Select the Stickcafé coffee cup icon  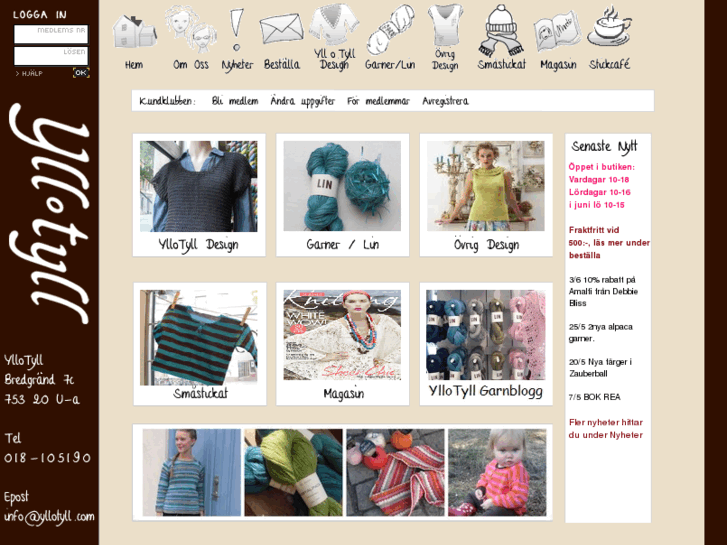click(x=609, y=26)
